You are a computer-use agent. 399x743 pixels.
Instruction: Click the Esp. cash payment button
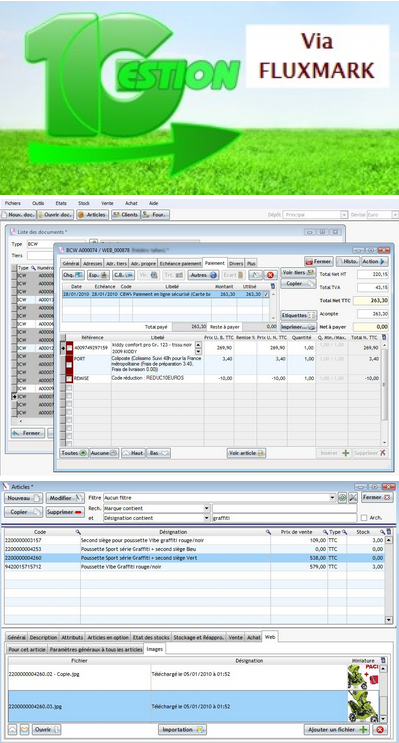tap(98, 275)
